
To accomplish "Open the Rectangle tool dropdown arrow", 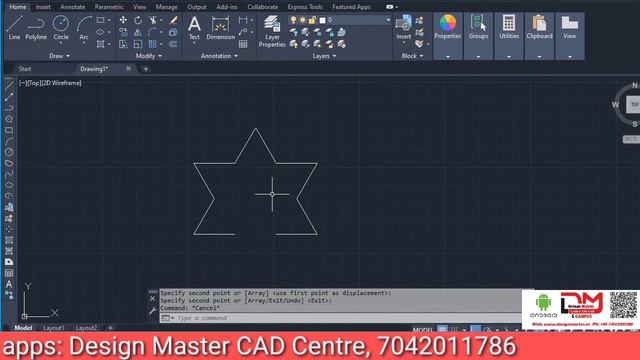I will point(109,20).
